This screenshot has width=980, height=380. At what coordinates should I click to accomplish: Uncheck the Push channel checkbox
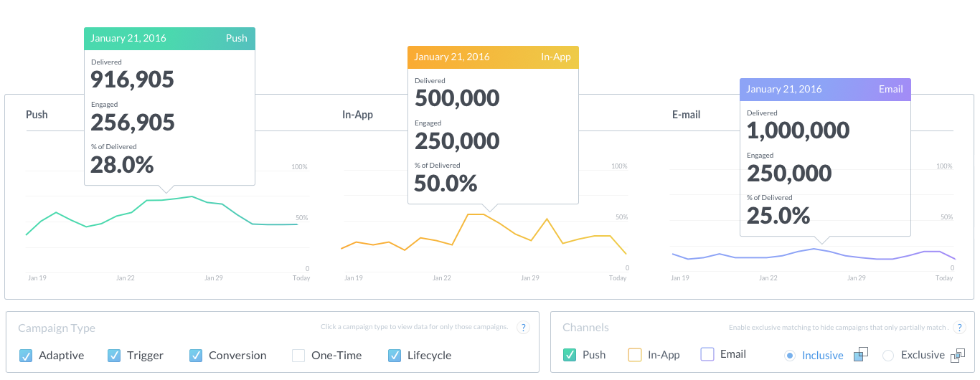(x=570, y=354)
